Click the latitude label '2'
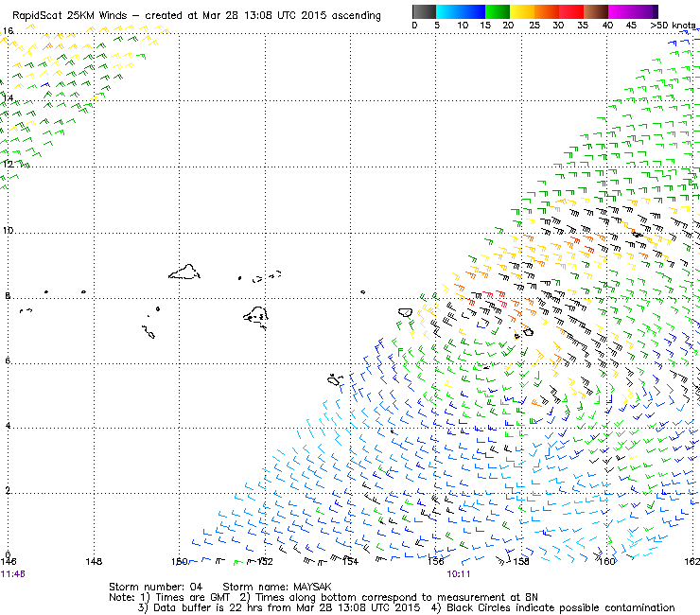Viewport: 700px width, 615px height. (8, 490)
